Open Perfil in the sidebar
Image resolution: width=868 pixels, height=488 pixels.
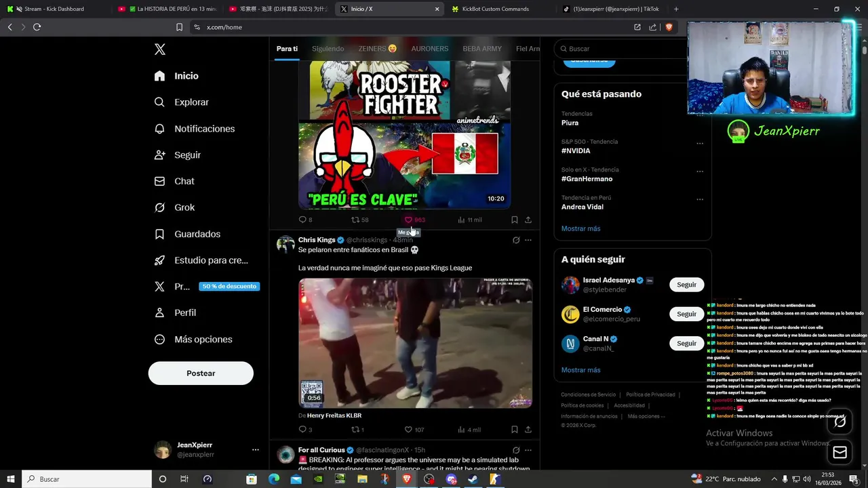(x=175, y=312)
